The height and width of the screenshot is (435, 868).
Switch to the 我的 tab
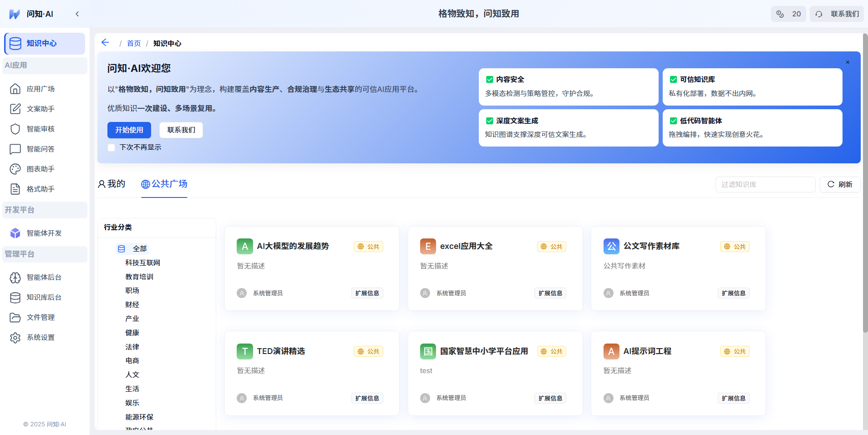point(112,184)
